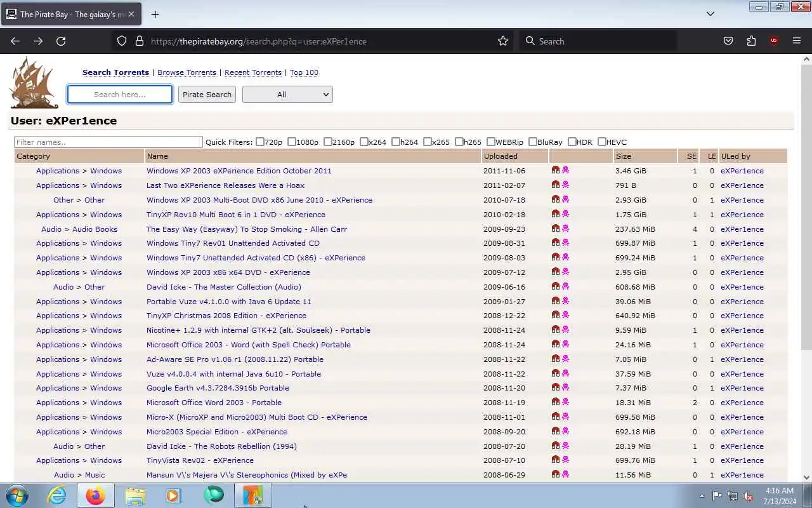812x508 pixels.
Task: Open the Save to Pocket icon
Action: (728, 41)
